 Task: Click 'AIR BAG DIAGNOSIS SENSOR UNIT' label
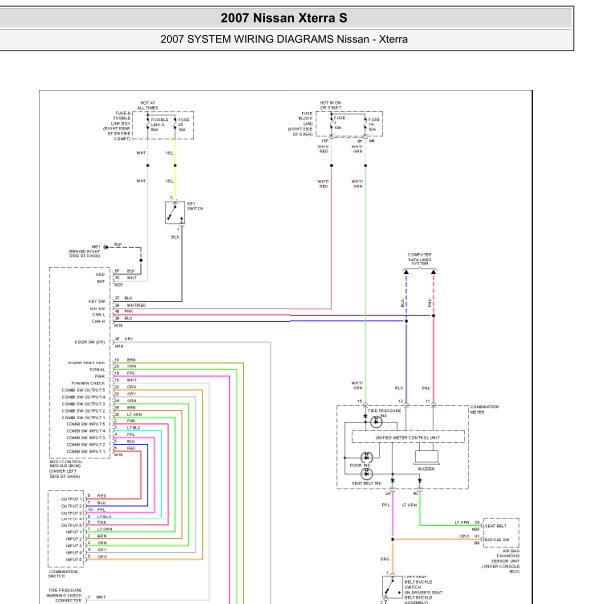[x=501, y=561]
